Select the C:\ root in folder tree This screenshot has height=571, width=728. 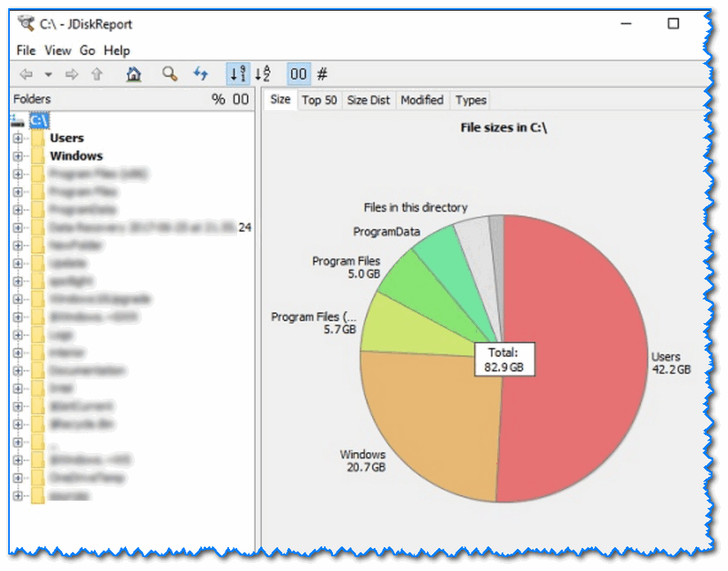pos(40,120)
